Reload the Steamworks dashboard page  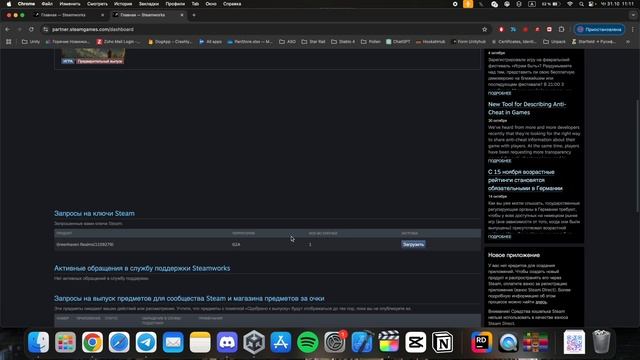(x=31, y=29)
